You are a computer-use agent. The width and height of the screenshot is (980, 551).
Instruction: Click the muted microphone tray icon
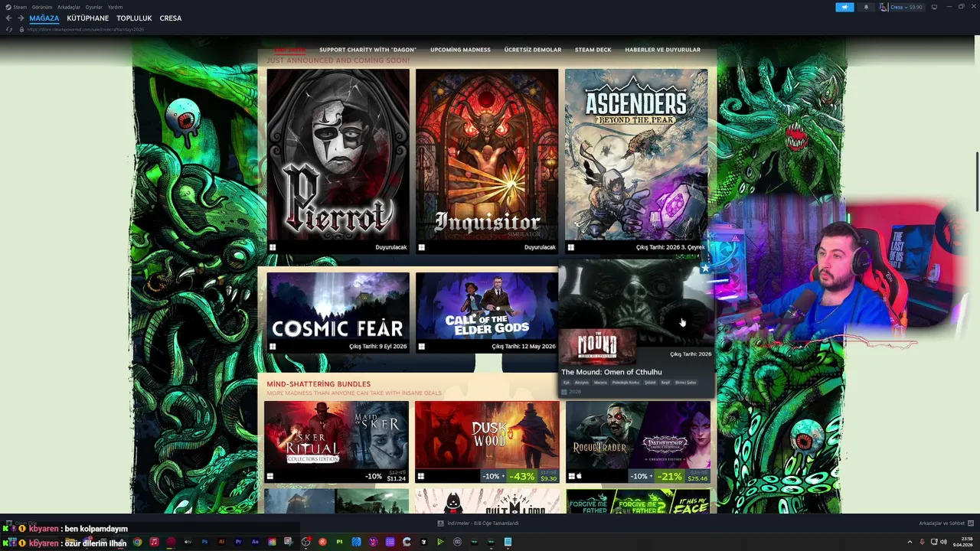(x=922, y=542)
